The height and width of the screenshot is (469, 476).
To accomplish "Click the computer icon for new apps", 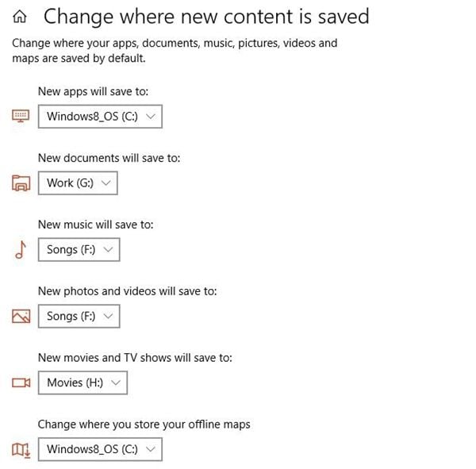I will pyautogui.click(x=21, y=117).
